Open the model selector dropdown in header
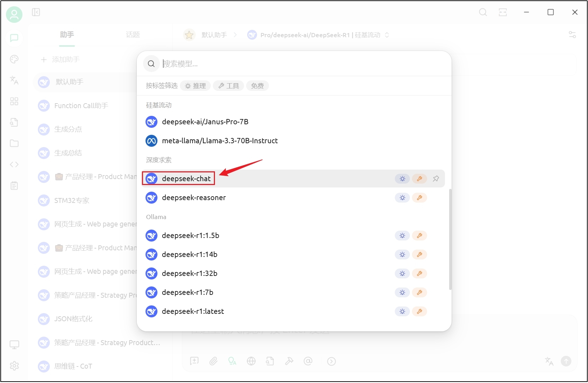 pyautogui.click(x=318, y=35)
